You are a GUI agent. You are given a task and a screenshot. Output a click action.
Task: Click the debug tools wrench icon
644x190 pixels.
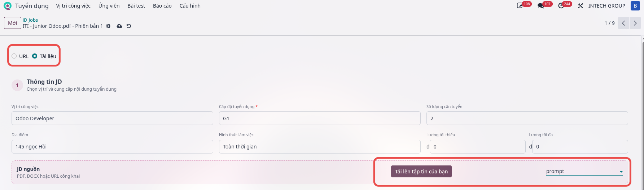tap(581, 6)
